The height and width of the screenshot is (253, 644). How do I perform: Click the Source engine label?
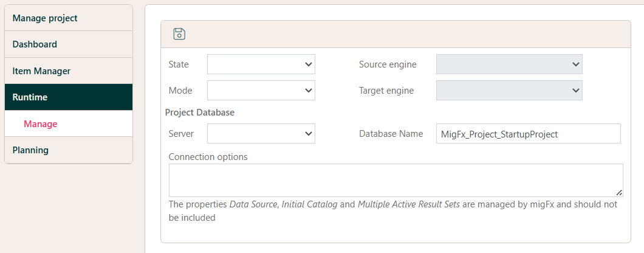(x=388, y=64)
